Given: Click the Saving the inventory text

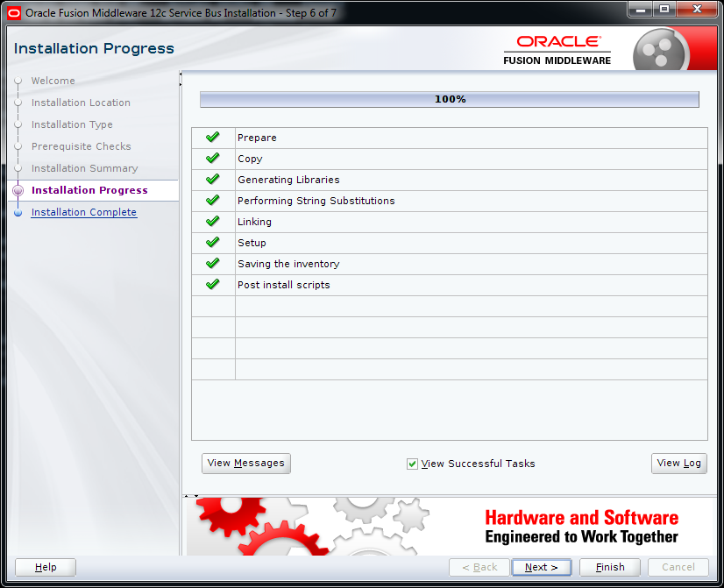Looking at the screenshot, I should (x=288, y=264).
